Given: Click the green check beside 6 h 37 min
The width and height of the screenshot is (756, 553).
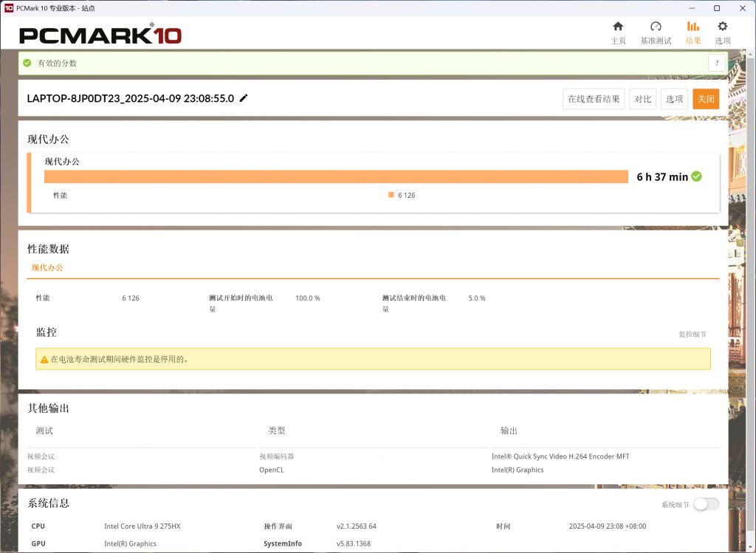Looking at the screenshot, I should pos(696,176).
